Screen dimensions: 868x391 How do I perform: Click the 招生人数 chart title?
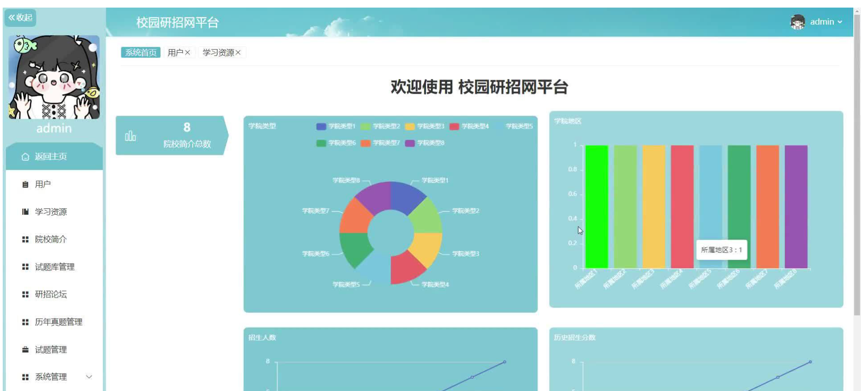tap(262, 337)
